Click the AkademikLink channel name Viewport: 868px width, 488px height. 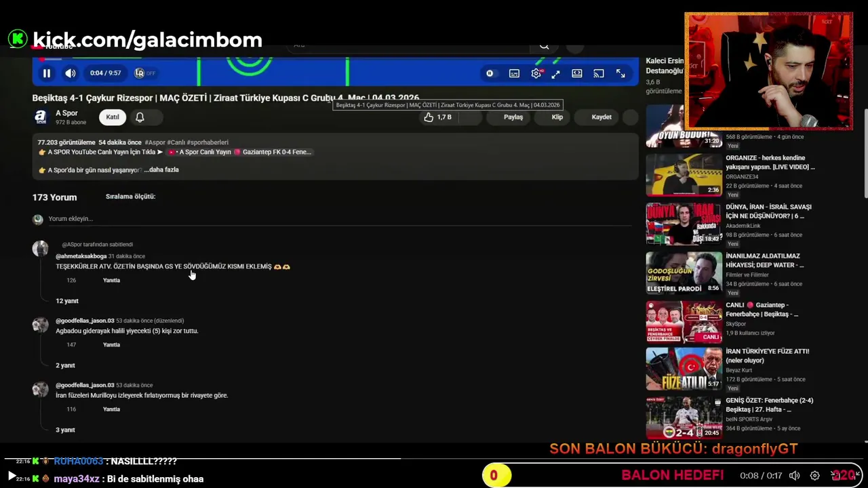pos(743,226)
